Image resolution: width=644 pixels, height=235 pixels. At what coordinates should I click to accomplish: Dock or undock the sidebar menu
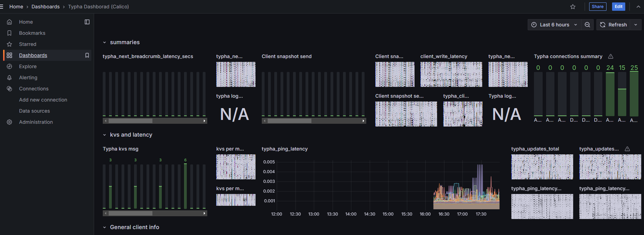[87, 22]
